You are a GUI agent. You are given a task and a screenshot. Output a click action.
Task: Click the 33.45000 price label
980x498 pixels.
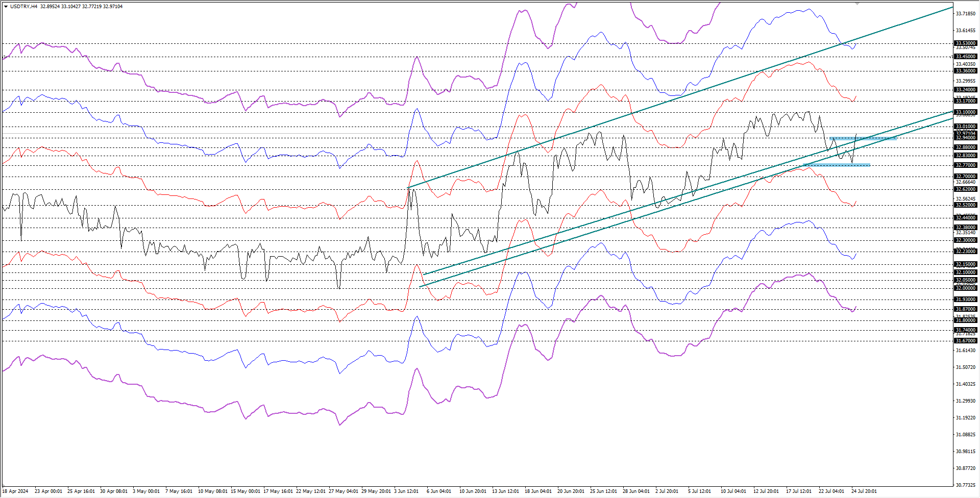tap(966, 57)
